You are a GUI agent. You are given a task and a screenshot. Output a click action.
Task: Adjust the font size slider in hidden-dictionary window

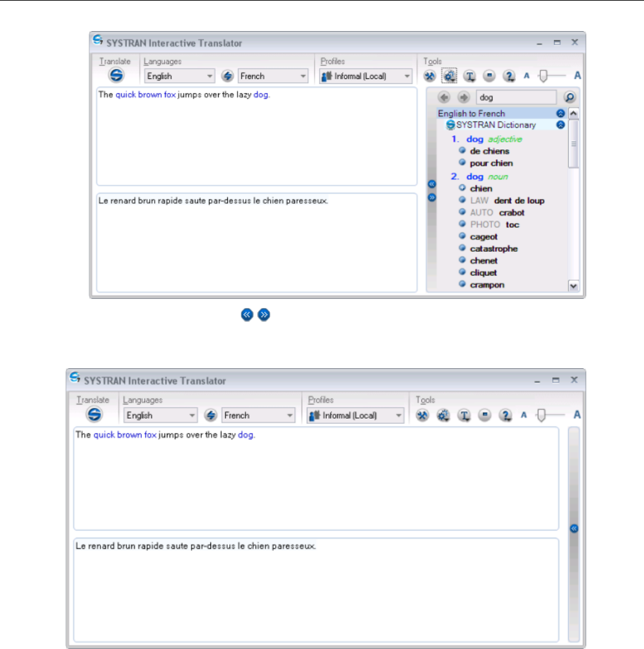(x=541, y=415)
